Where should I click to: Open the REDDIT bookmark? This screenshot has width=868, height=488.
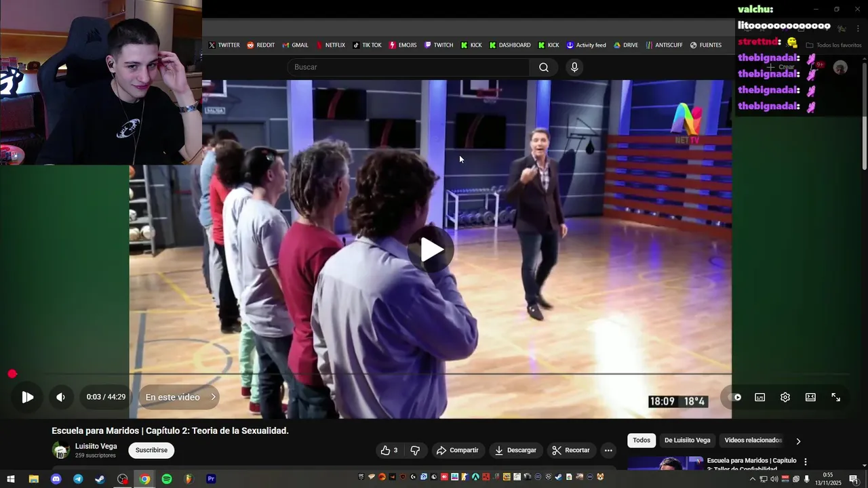pyautogui.click(x=260, y=45)
